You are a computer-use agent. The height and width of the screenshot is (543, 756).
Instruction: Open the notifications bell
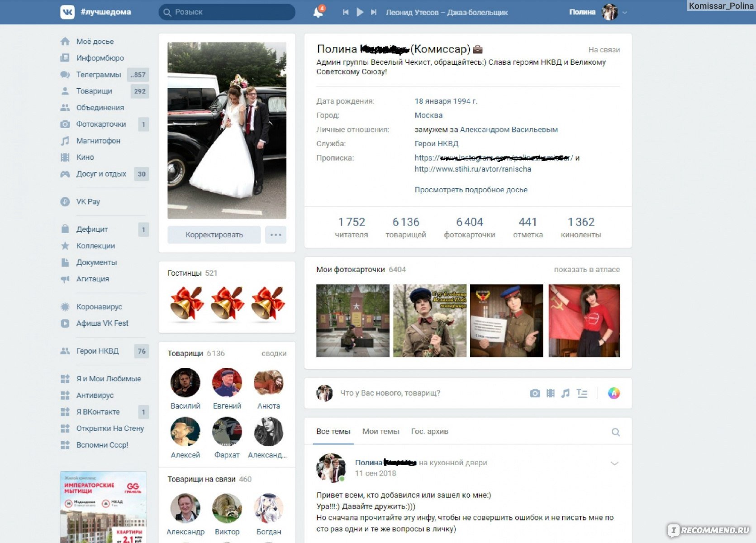pyautogui.click(x=318, y=12)
